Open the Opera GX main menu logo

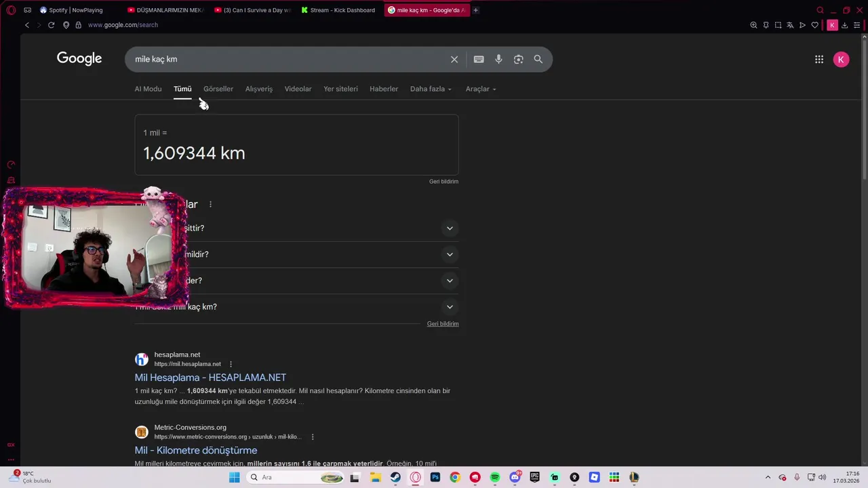[11, 10]
